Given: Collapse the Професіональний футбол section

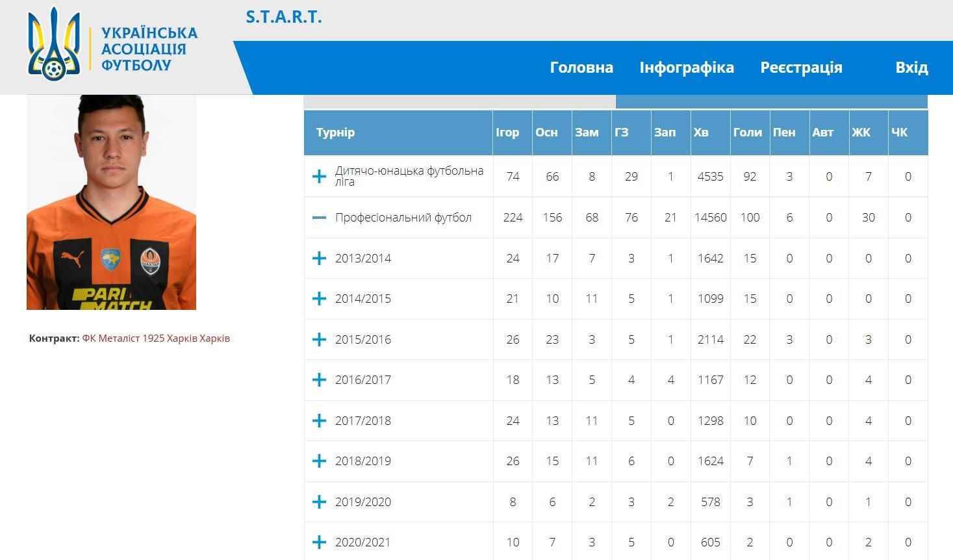Looking at the screenshot, I should tap(319, 218).
